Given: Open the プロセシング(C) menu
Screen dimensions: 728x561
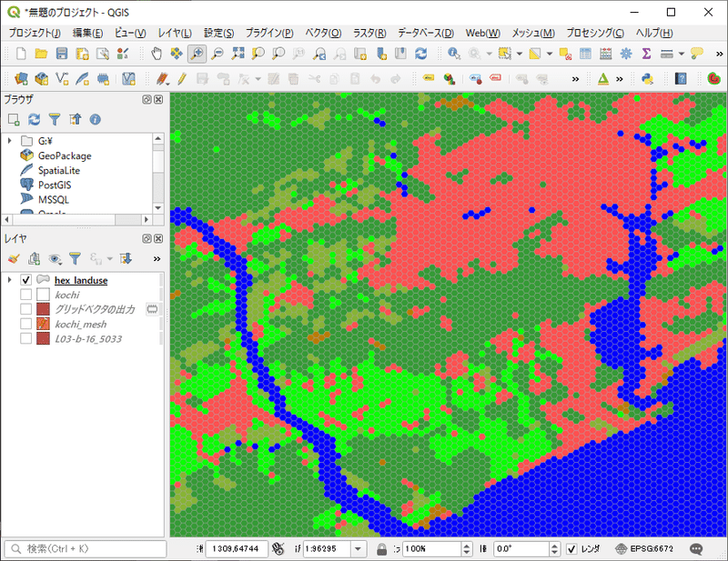Looking at the screenshot, I should [x=595, y=33].
